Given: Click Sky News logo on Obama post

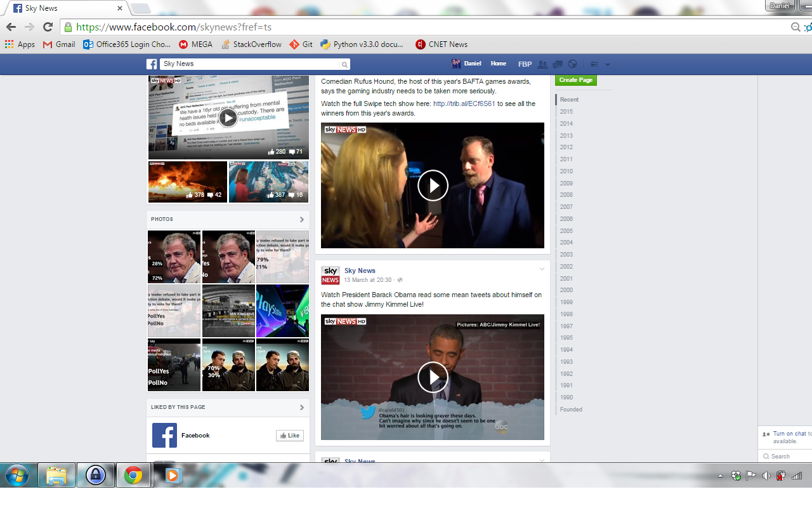Looking at the screenshot, I should pyautogui.click(x=331, y=276).
